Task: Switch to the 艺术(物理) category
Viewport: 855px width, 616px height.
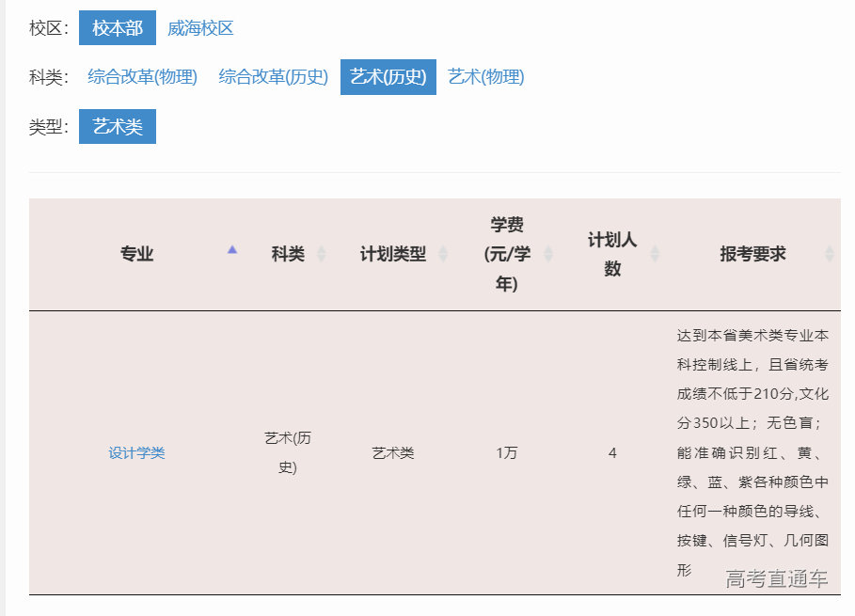Action: pos(487,76)
